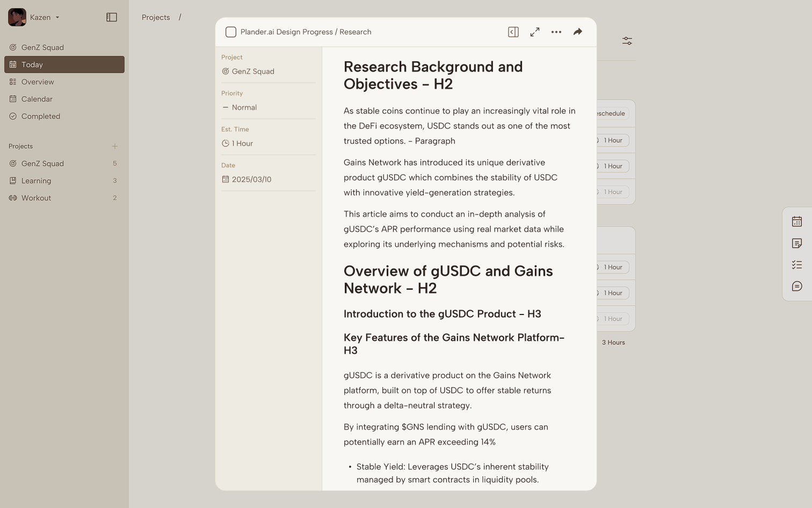The image size is (812, 508).
Task: Open the calendar panel from right toolbar
Action: tap(796, 221)
